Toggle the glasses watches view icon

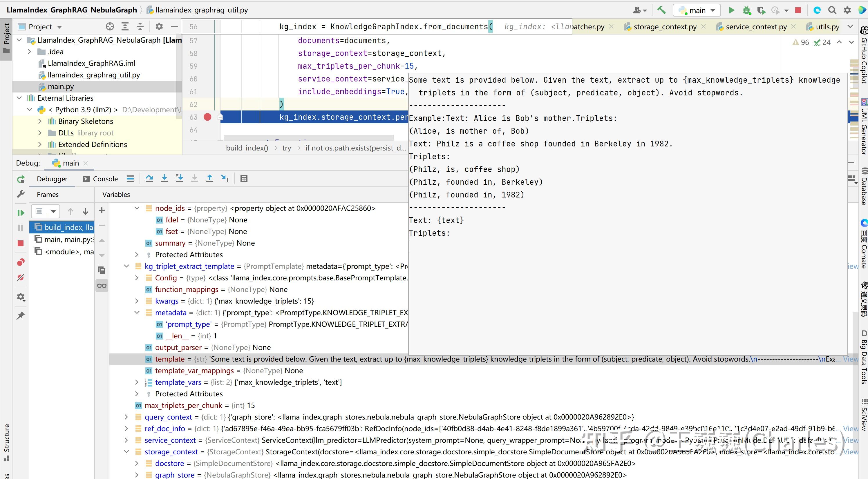102,286
